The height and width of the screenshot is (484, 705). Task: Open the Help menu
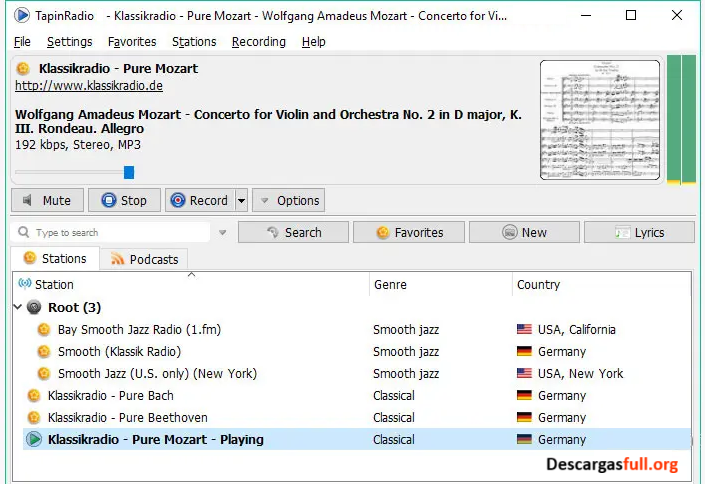coord(313,42)
